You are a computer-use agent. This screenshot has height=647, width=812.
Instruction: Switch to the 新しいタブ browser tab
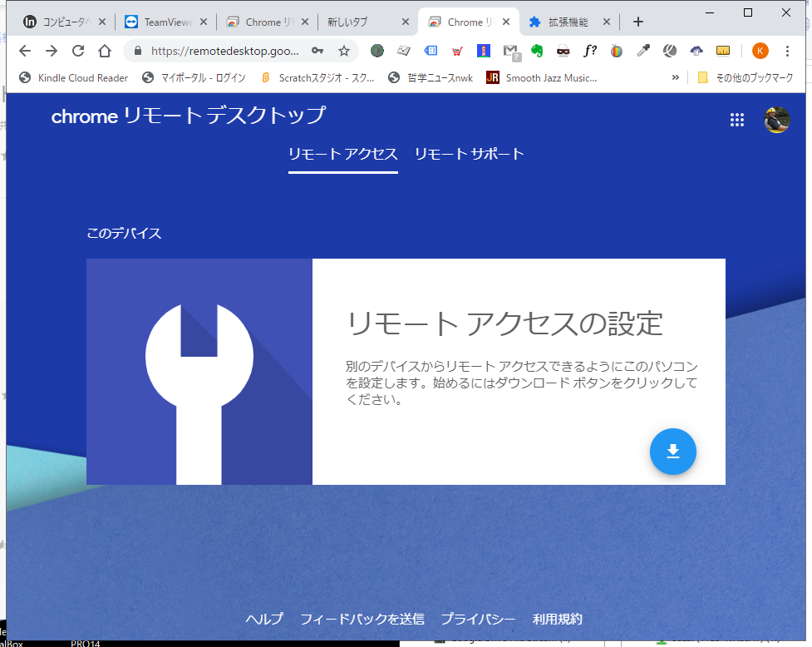tap(363, 22)
